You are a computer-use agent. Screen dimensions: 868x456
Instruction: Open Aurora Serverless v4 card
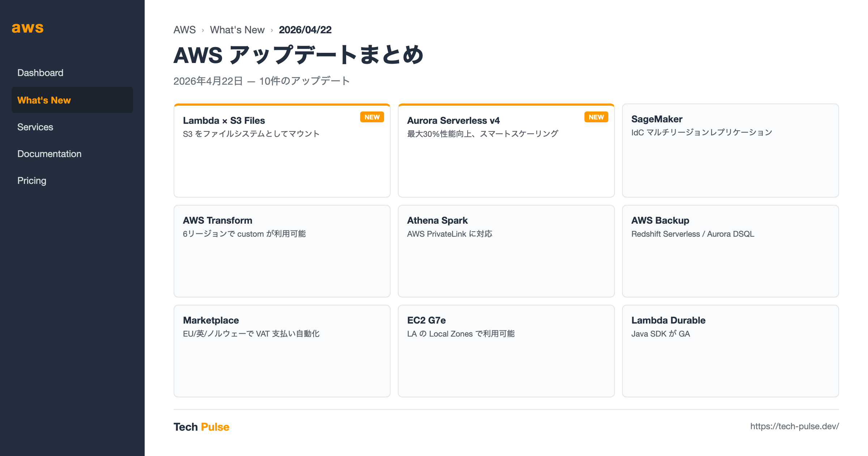506,151
